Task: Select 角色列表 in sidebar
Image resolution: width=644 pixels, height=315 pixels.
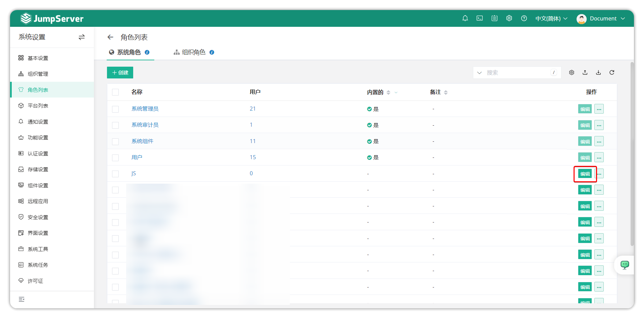Action: [x=52, y=90]
